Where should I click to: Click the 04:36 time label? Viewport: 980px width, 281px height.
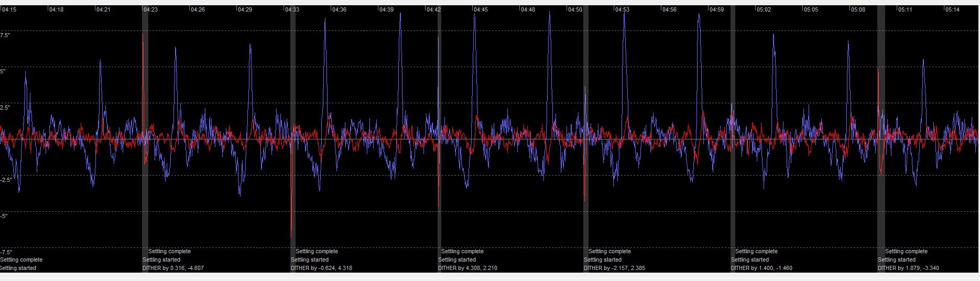pyautogui.click(x=339, y=9)
